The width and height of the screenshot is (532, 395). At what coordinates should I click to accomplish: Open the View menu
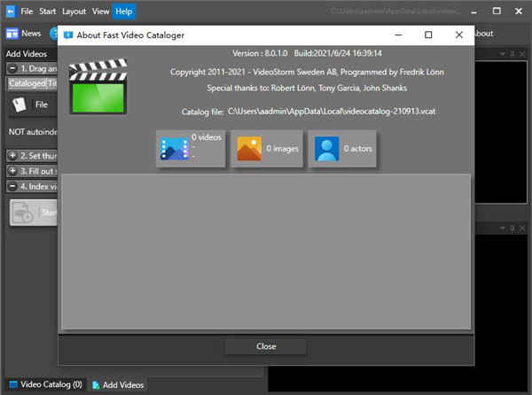pos(100,12)
